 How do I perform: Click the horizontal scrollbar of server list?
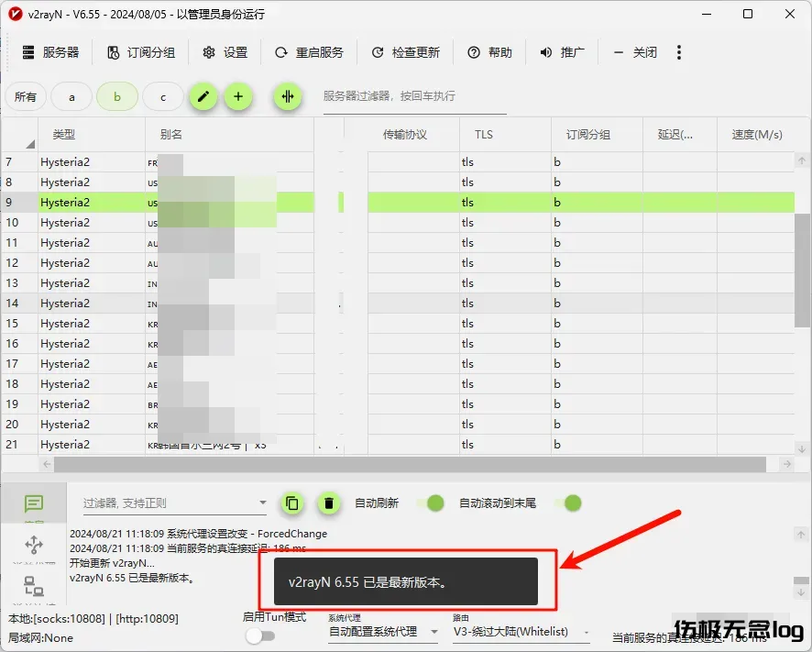pyautogui.click(x=410, y=464)
